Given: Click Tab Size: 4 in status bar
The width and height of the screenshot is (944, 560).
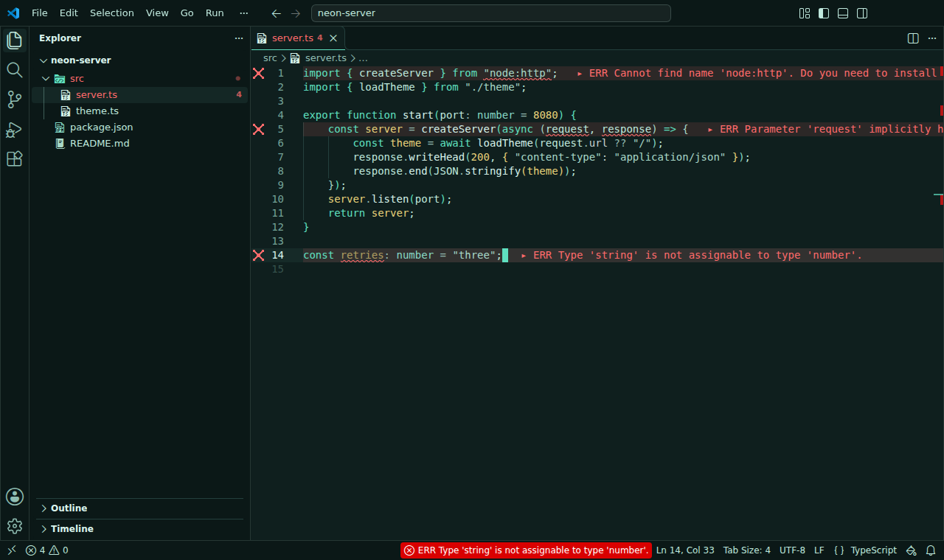Looking at the screenshot, I should tap(746, 550).
